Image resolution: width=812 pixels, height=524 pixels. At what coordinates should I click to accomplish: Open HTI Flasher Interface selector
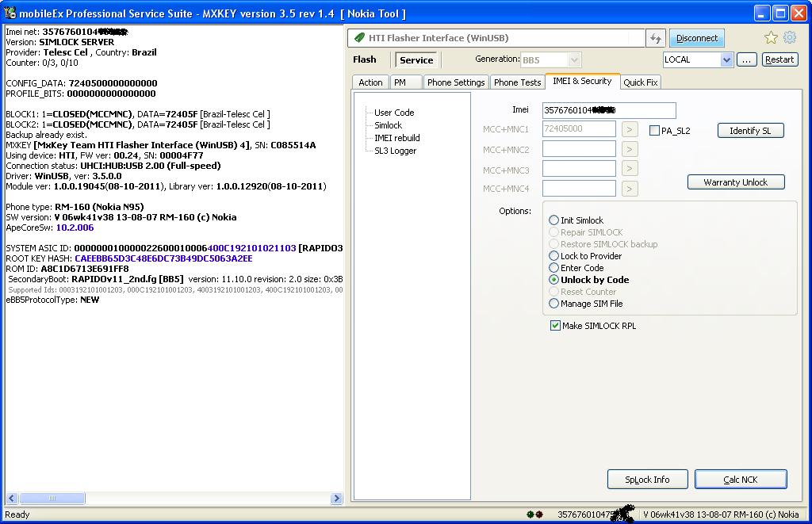pyautogui.click(x=496, y=38)
